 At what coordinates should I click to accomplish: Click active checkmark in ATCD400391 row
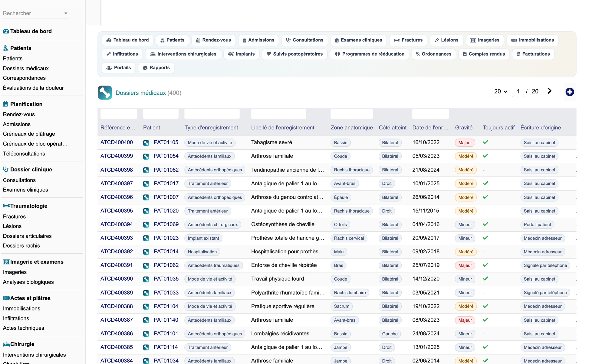[x=485, y=265]
